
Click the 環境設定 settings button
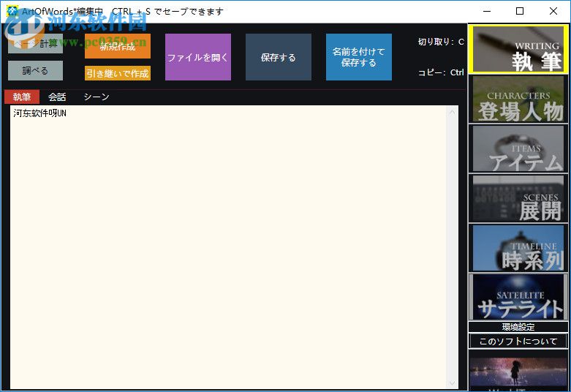[x=518, y=327]
